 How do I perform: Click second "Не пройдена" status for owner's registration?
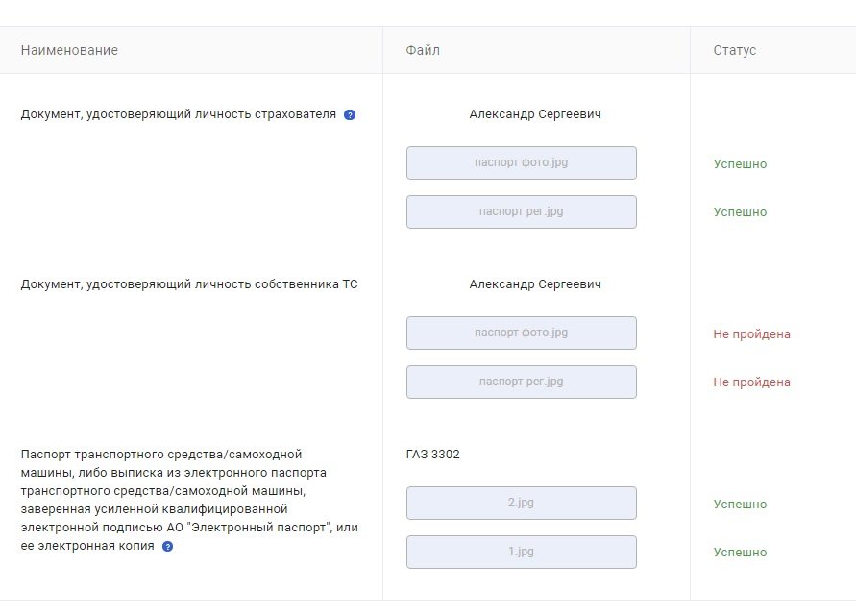coord(751,382)
